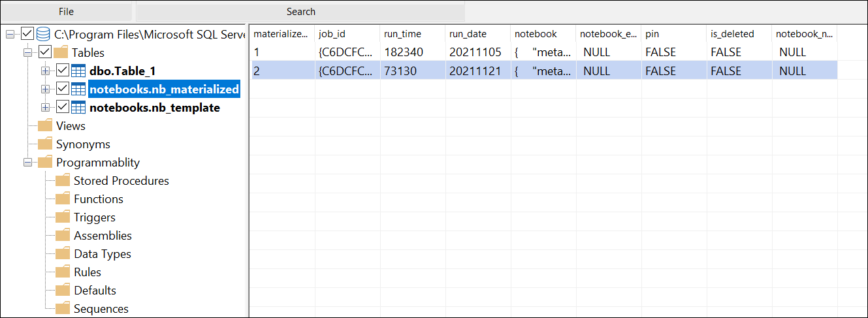Select the notebooks.nb_materialized tree item
Image resolution: width=868 pixels, height=318 pixels.
pyautogui.click(x=164, y=89)
